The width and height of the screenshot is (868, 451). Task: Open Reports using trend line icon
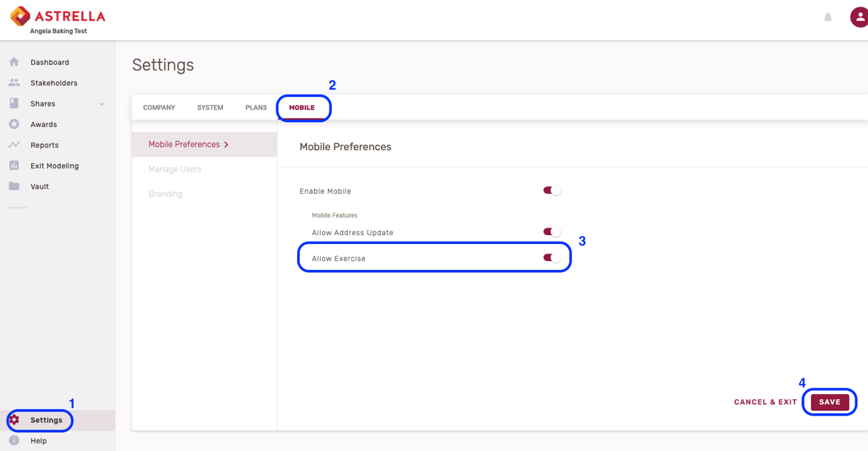click(x=14, y=145)
